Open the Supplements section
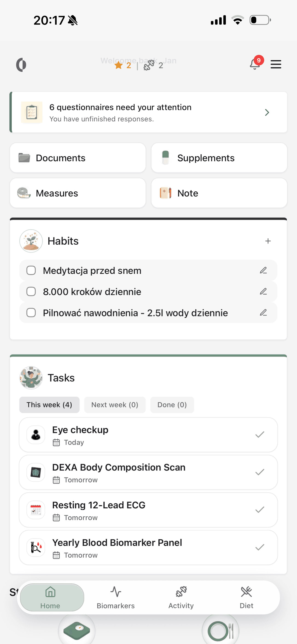This screenshot has height=644, width=297. pyautogui.click(x=219, y=158)
